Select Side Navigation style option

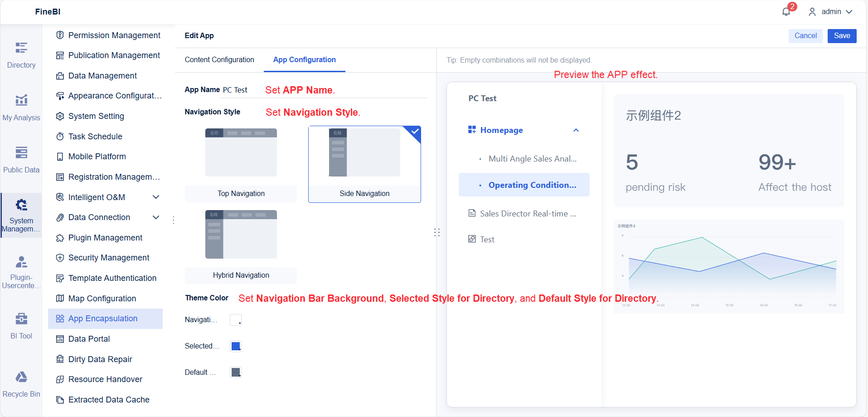click(364, 164)
